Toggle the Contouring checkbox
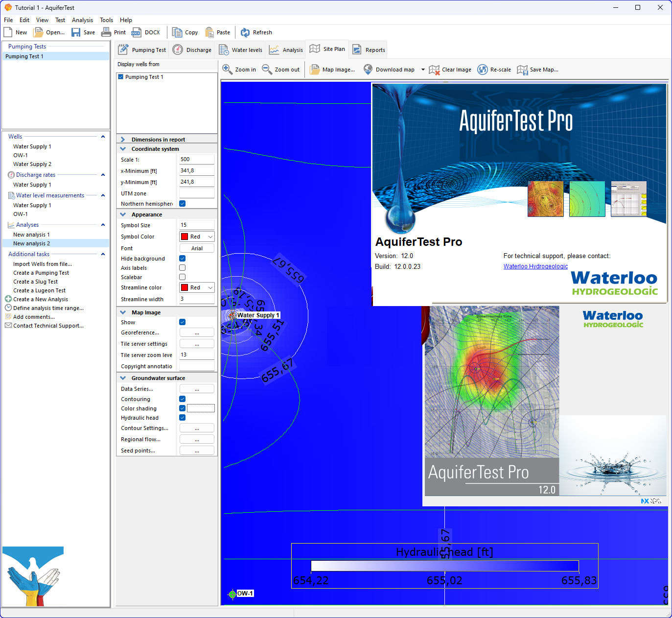This screenshot has width=672, height=618. [182, 399]
